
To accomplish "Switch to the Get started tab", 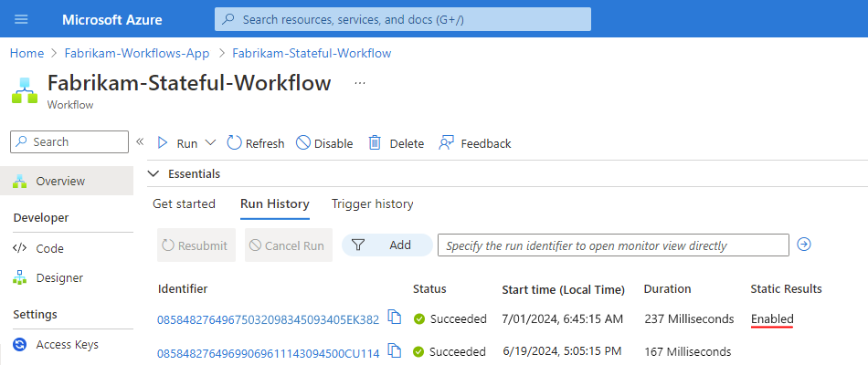I will pos(184,204).
